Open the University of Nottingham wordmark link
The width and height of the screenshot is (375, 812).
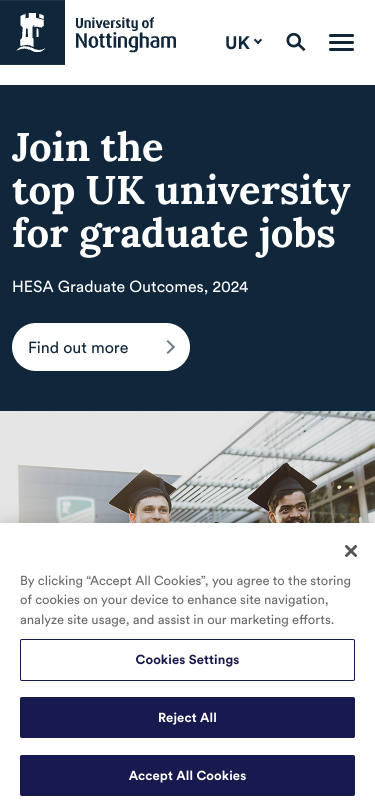[x=125, y=34]
